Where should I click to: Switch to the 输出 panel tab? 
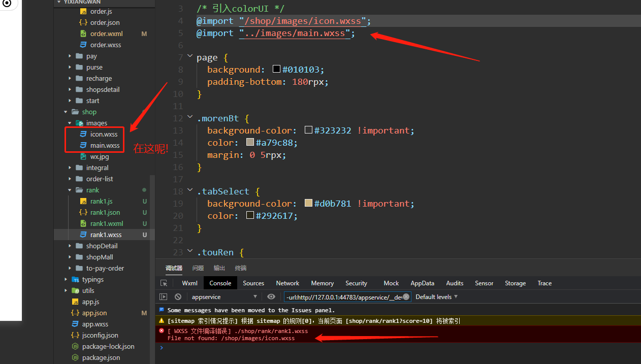[219, 268]
